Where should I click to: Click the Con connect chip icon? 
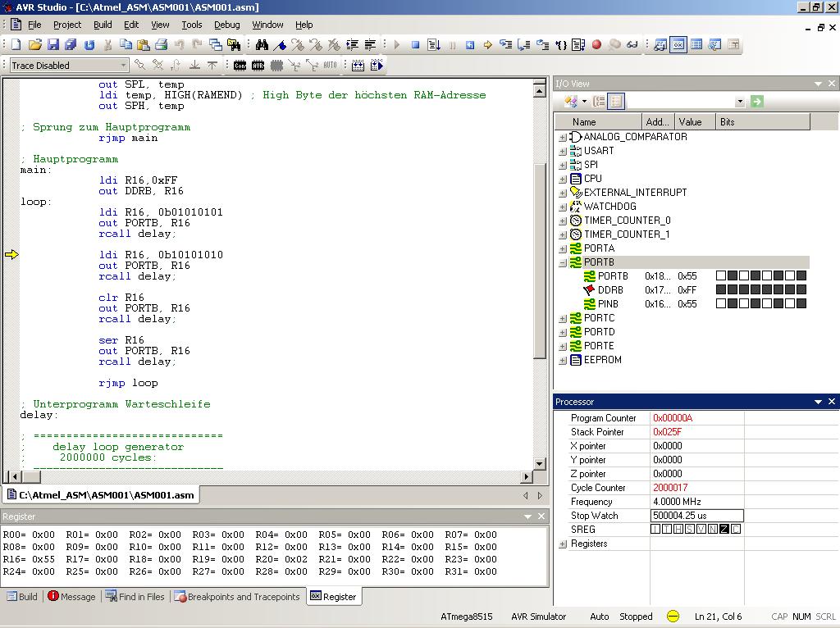pyautogui.click(x=240, y=66)
